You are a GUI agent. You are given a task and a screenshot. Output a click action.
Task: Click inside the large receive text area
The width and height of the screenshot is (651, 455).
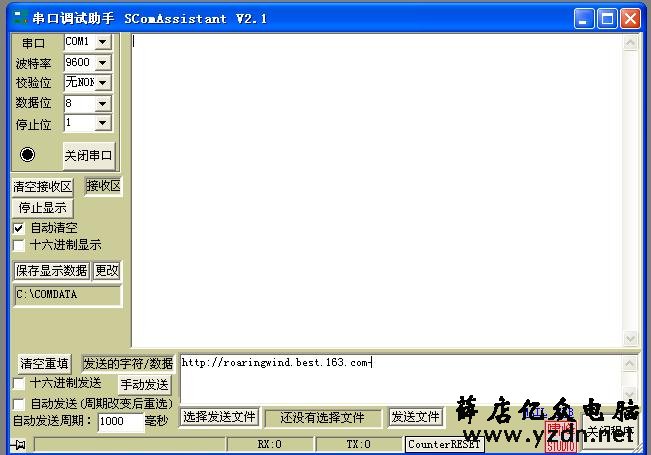point(377,190)
